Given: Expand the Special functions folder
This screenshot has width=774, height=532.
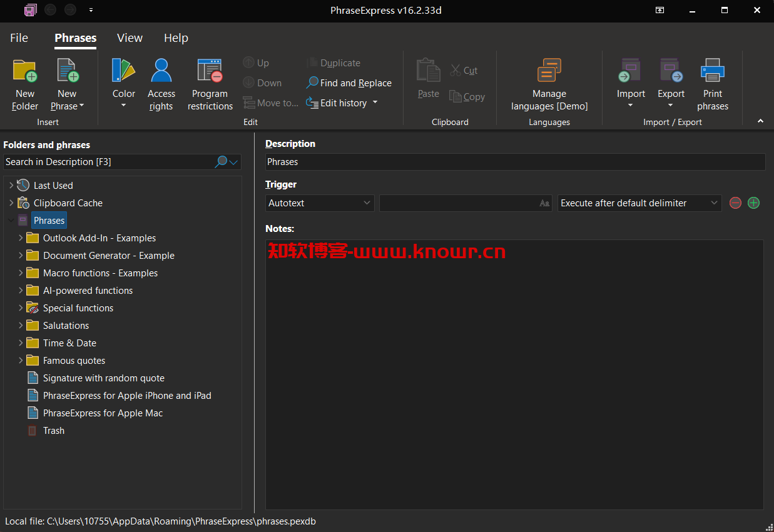Looking at the screenshot, I should [x=21, y=308].
